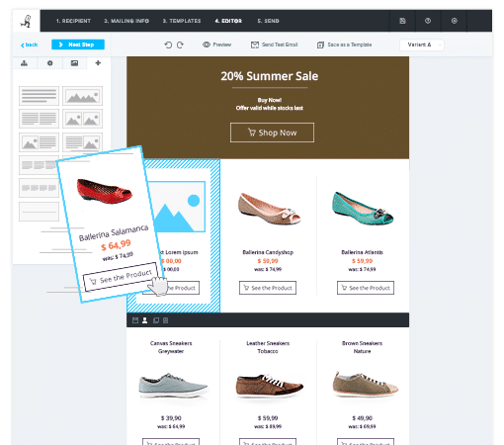Choose the image-left text-right layout
Viewport: 504px width, 445px height.
tap(39, 142)
